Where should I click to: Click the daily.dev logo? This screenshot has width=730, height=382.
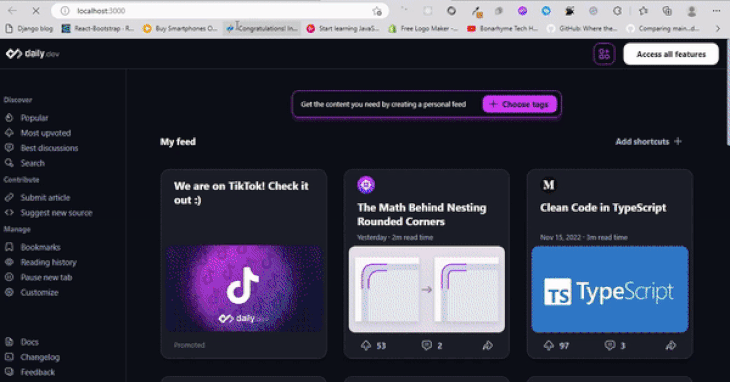(x=33, y=54)
